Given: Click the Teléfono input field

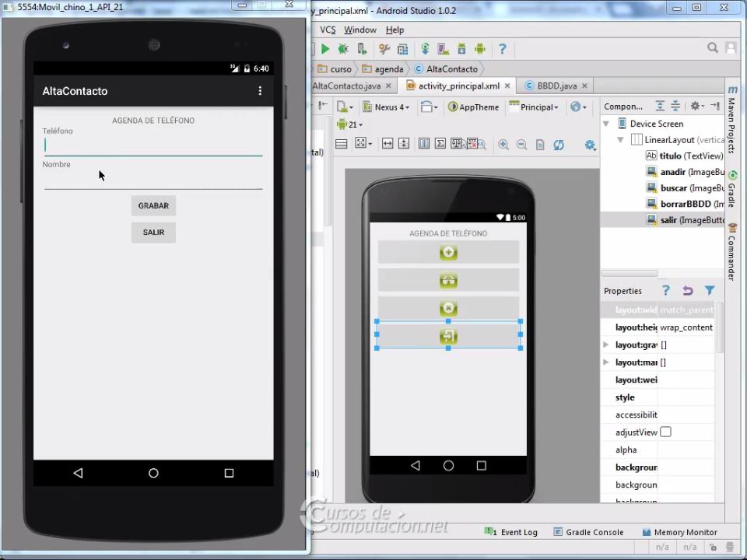Looking at the screenshot, I should click(x=153, y=146).
